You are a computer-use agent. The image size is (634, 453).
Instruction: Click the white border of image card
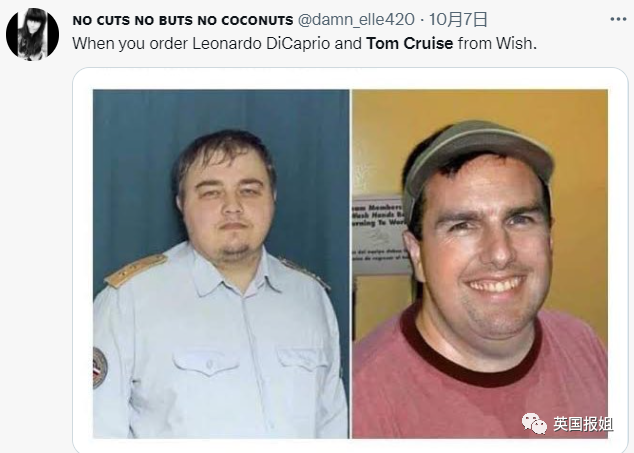tap(350, 78)
